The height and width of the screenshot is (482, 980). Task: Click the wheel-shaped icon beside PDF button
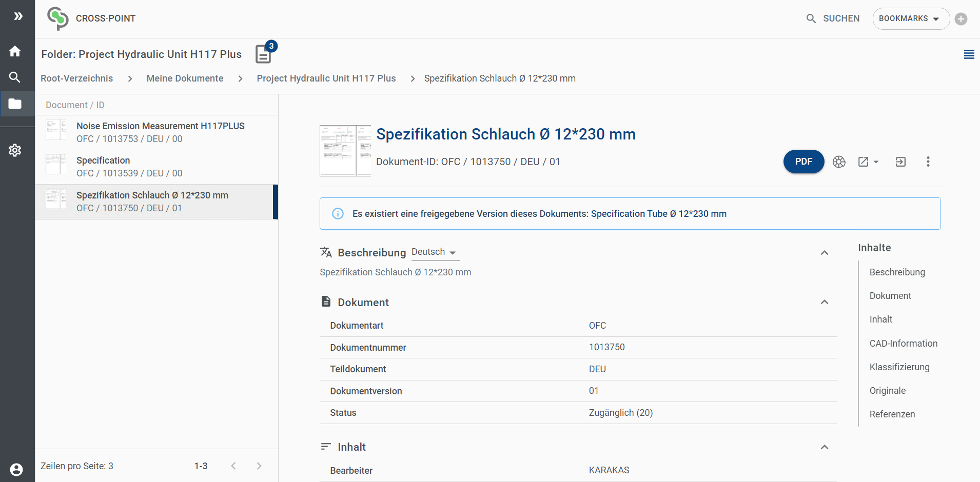click(839, 162)
